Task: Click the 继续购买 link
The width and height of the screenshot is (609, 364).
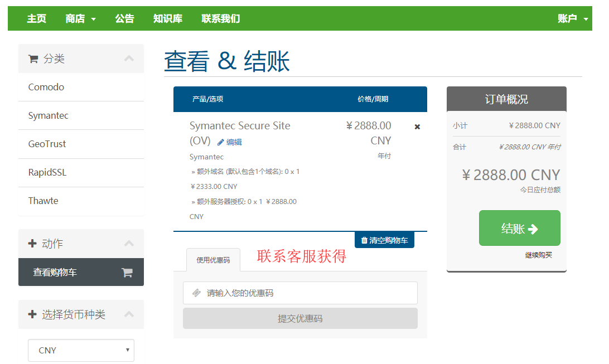Action: point(538,255)
